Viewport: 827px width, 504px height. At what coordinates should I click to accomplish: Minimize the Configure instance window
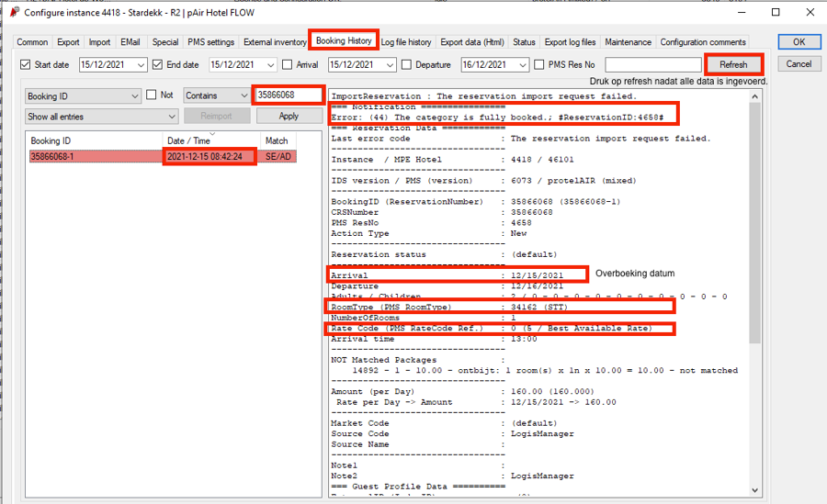tap(742, 12)
